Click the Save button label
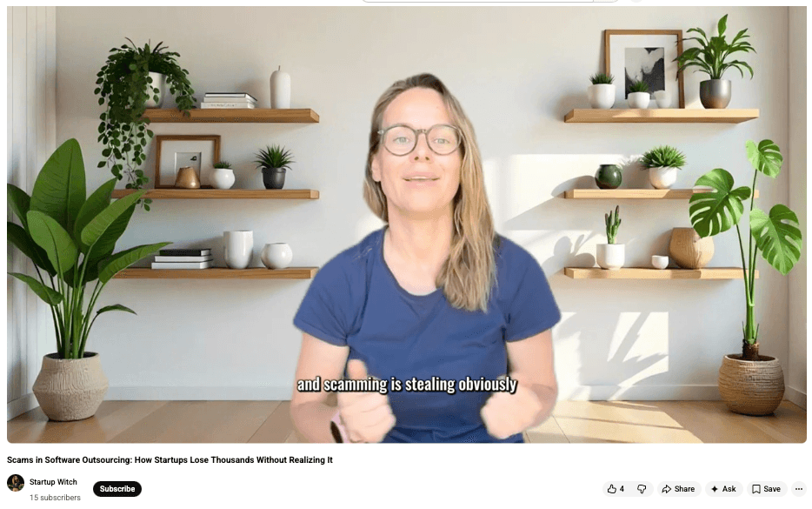The image size is (812, 509). click(x=772, y=489)
